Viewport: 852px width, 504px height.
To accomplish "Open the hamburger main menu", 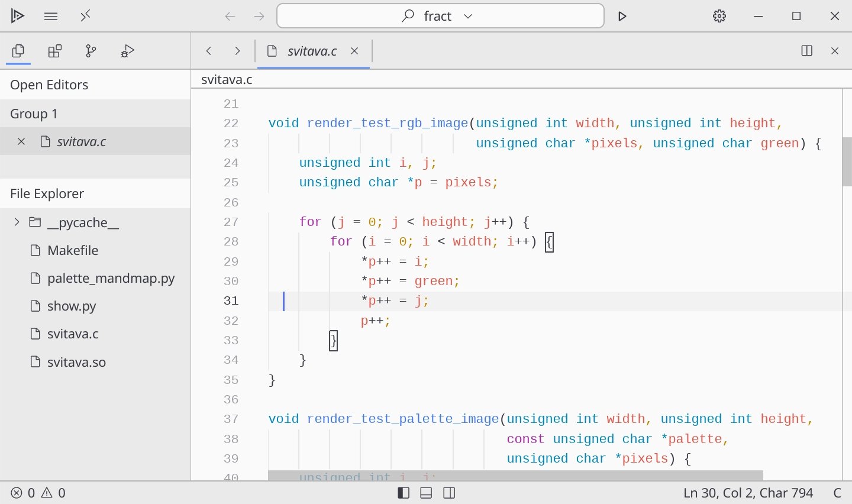I will 51,16.
